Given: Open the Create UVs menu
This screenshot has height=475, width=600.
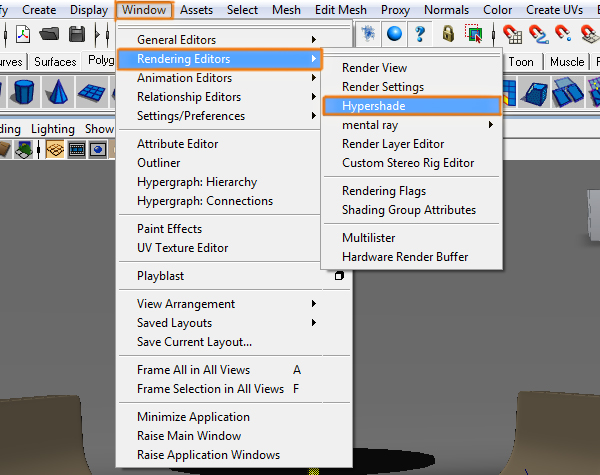Looking at the screenshot, I should click(x=554, y=10).
